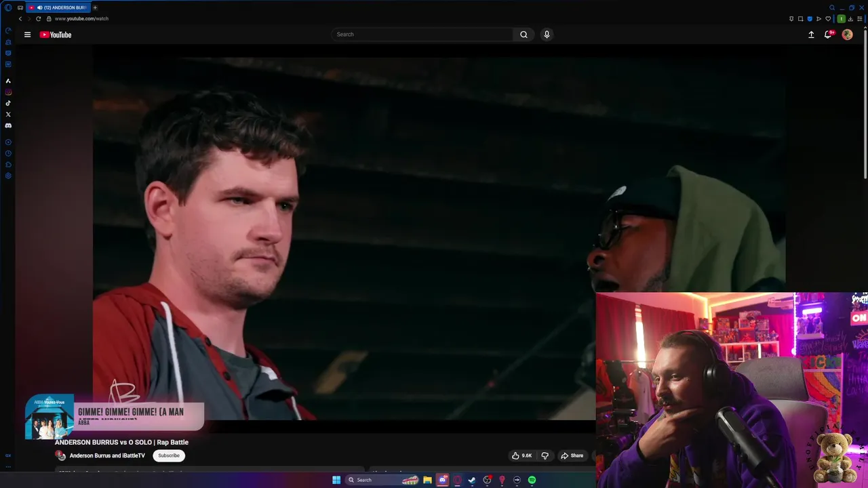
Task: Open History clock icon in sidebar
Action: click(8, 153)
